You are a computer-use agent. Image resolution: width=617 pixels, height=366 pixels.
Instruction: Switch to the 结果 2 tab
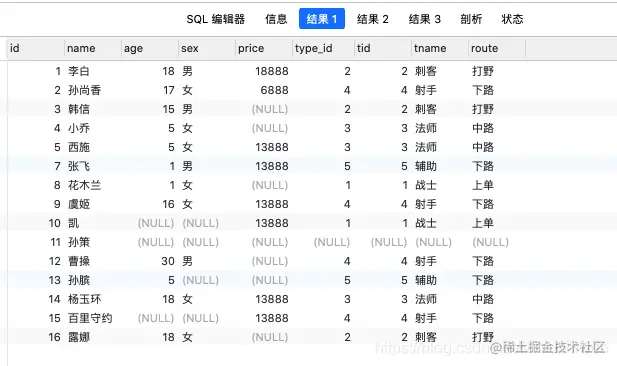[x=372, y=19]
